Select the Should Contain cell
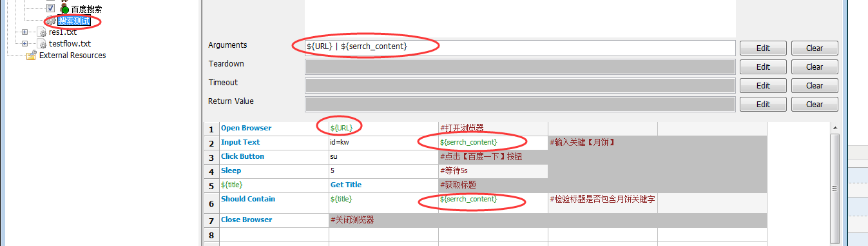The image size is (868, 246). 274,203
